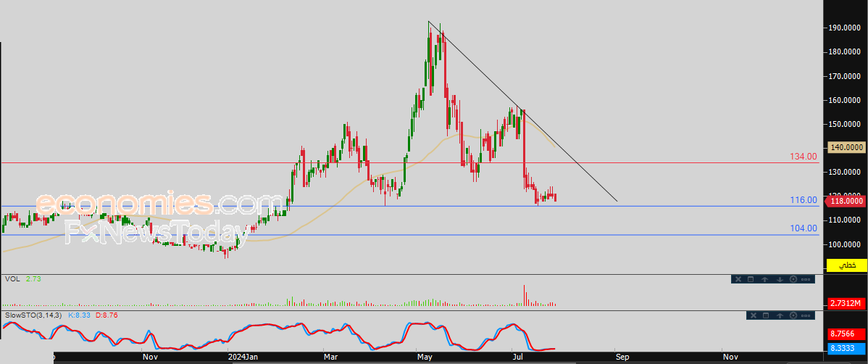This screenshot has width=868, height=364.
Task: Maximize the VOL indicator panel
Action: (751, 279)
